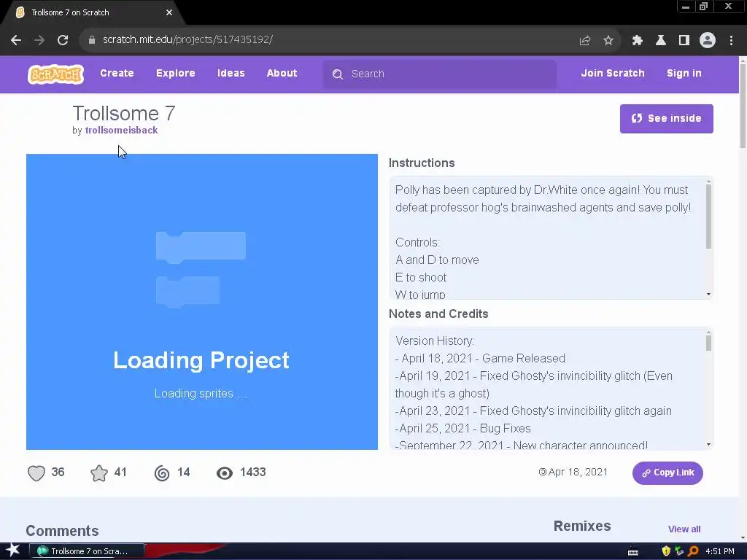This screenshot has height=560, width=747.
Task: Click the page vertical scrollbar thumb
Action: point(742,105)
